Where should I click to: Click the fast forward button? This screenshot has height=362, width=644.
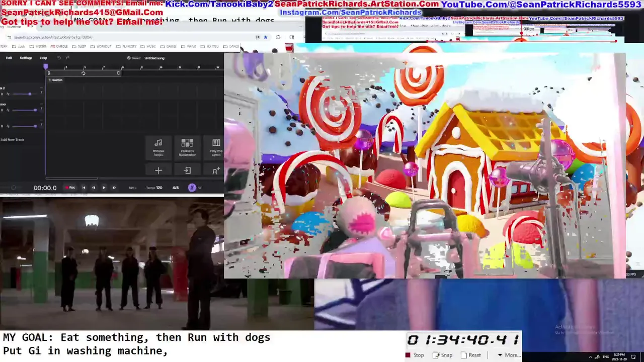pyautogui.click(x=114, y=188)
